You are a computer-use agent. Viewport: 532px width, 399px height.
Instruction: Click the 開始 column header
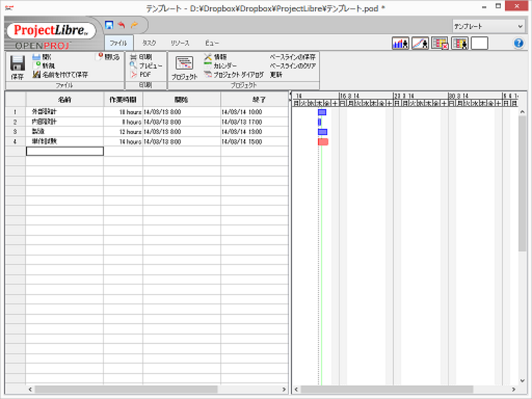[x=182, y=99]
